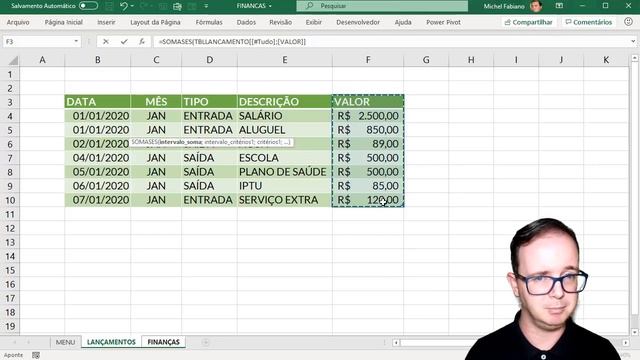Viewport: 640px width, 360px height.
Task: Open the Undo history dropdown arrow
Action: coord(132,6)
